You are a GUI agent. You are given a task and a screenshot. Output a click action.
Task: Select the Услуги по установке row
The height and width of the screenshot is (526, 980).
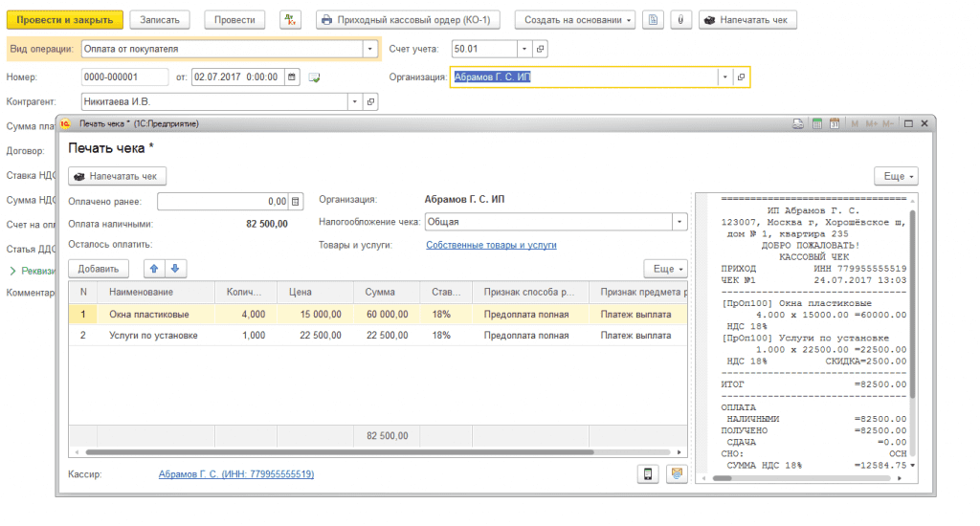[x=153, y=336]
